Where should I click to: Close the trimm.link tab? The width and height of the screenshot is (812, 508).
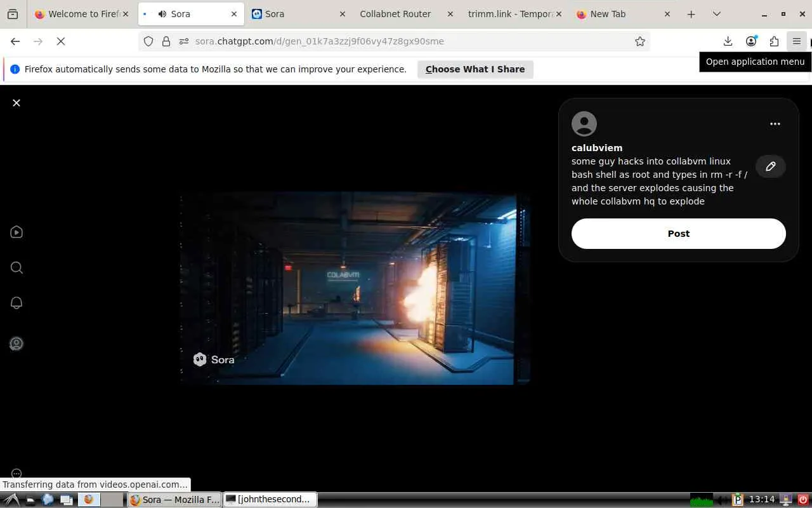coord(559,14)
